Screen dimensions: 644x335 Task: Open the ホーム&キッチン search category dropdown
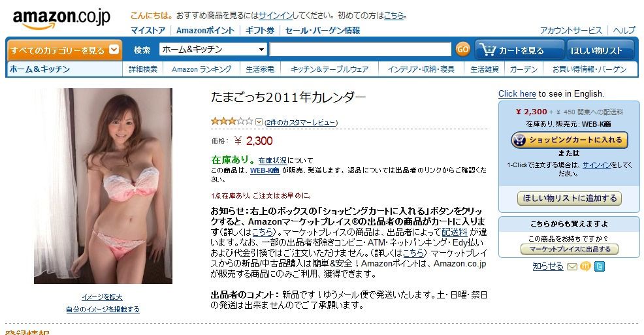pyautogui.click(x=213, y=50)
